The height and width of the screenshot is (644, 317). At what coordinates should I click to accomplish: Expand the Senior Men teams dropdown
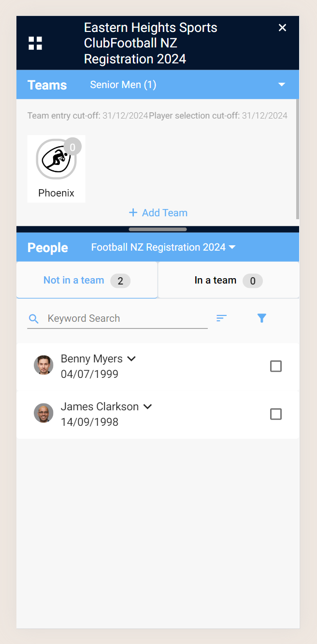tap(282, 85)
